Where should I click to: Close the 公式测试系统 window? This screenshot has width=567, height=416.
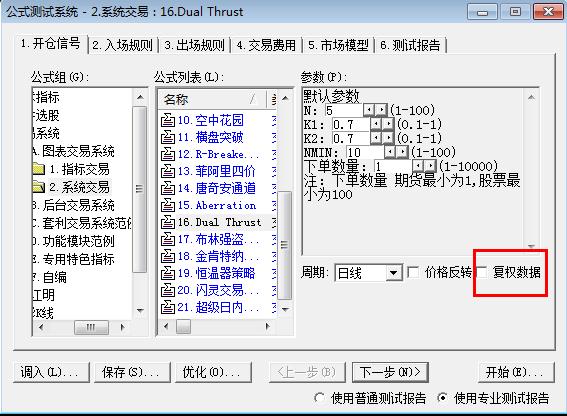click(548, 12)
